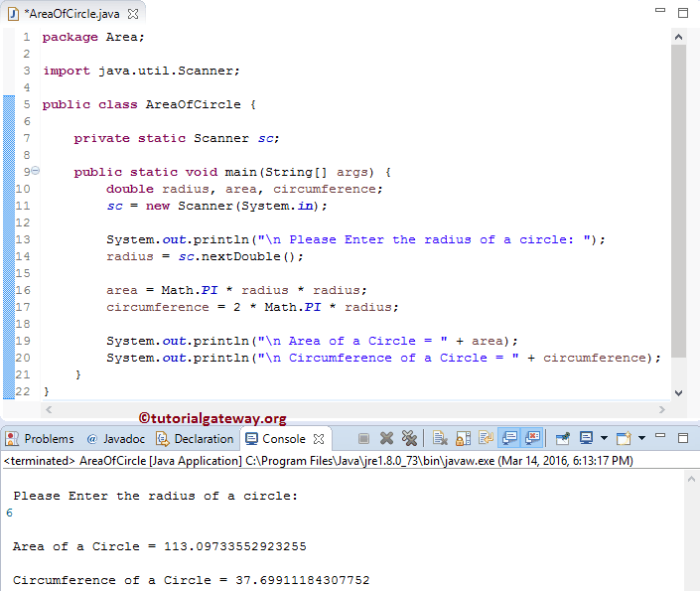Click the 'package' keyword on line 1

70,37
